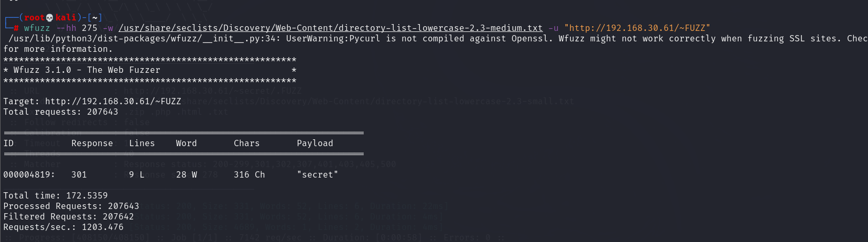This screenshot has height=242, width=868.
Task: Open the underlined seclists wordlist path
Action: 330,28
